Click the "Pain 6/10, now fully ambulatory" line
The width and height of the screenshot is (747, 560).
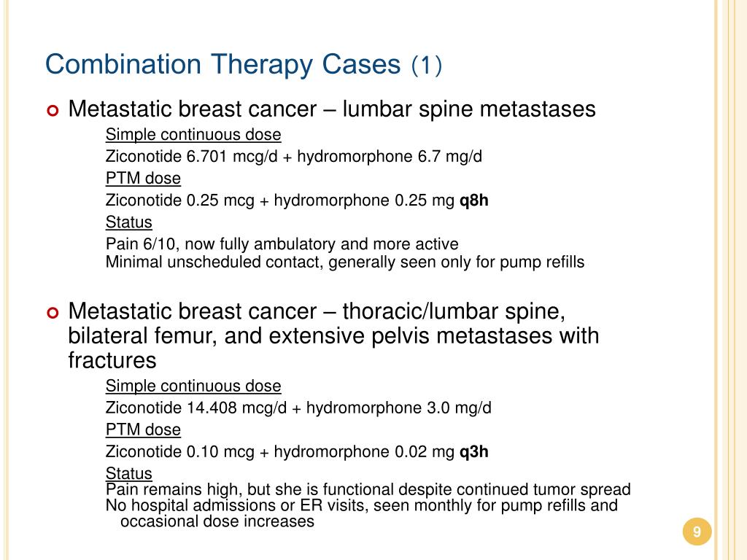click(x=282, y=244)
